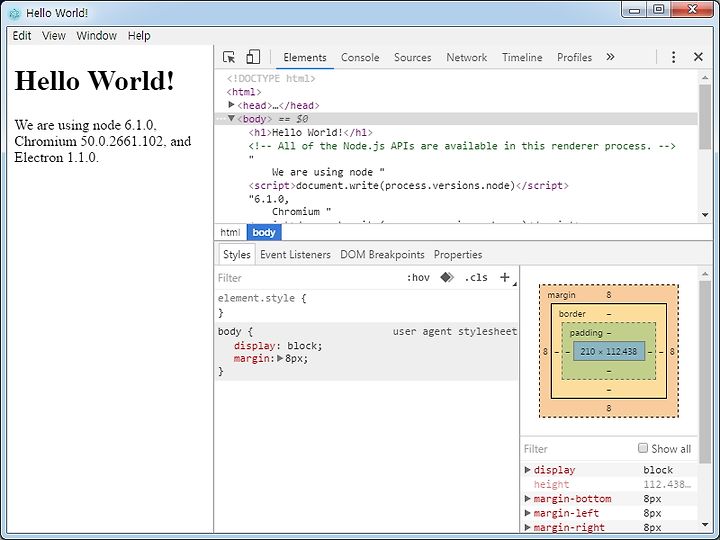The height and width of the screenshot is (540, 720).
Task: Switch to the Network tab
Action: point(467,57)
